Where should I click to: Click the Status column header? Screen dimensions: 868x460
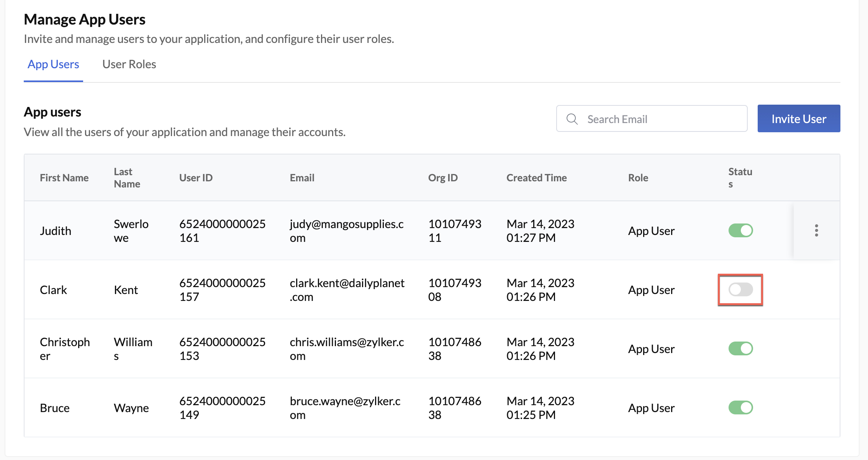point(740,177)
